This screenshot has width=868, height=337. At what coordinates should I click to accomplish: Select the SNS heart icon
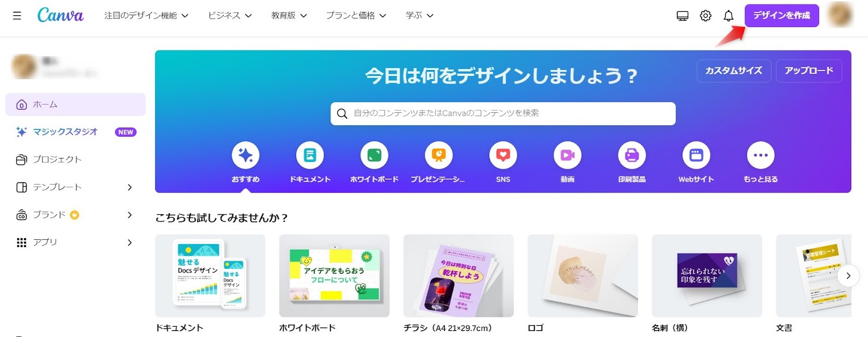(503, 155)
